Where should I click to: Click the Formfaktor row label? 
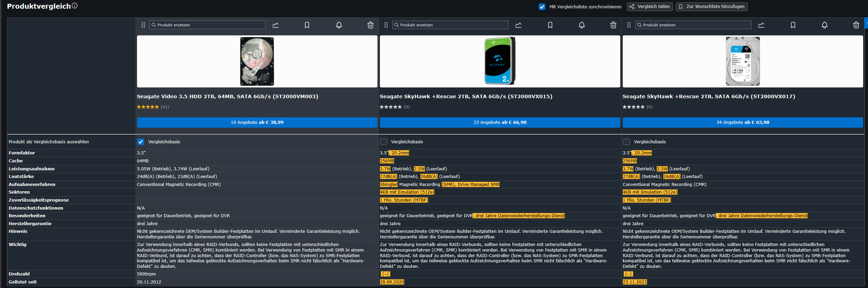(x=22, y=153)
